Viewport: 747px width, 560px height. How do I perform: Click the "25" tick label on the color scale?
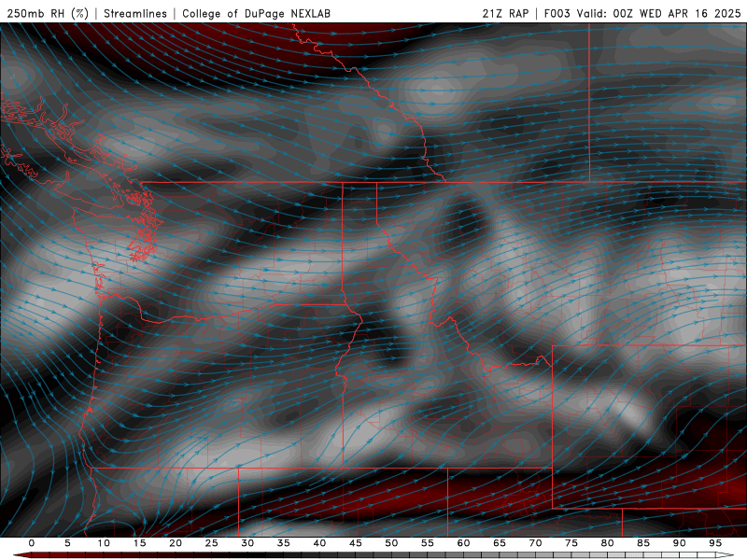click(x=212, y=543)
